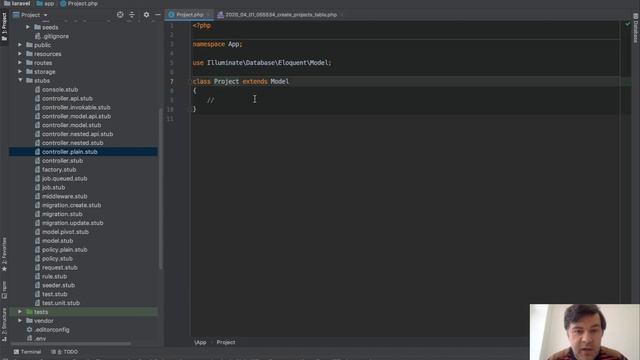
Task: Open model.pivot.stub file
Action: click(x=65, y=232)
